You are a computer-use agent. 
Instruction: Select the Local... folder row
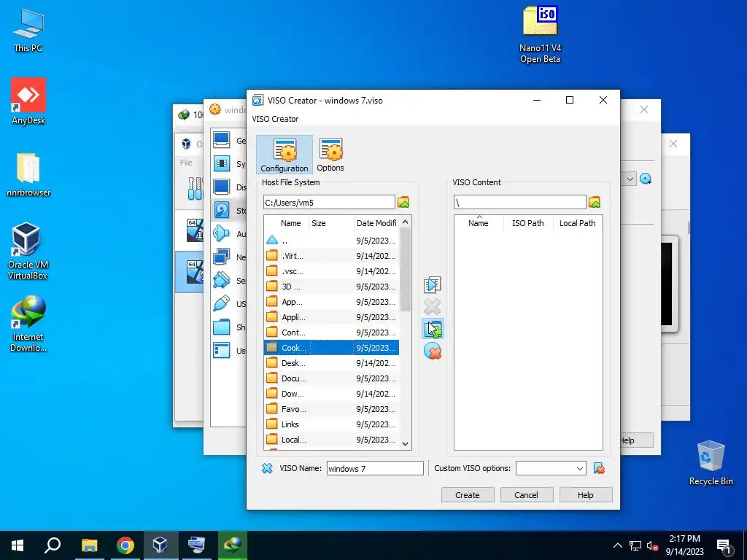[332, 439]
